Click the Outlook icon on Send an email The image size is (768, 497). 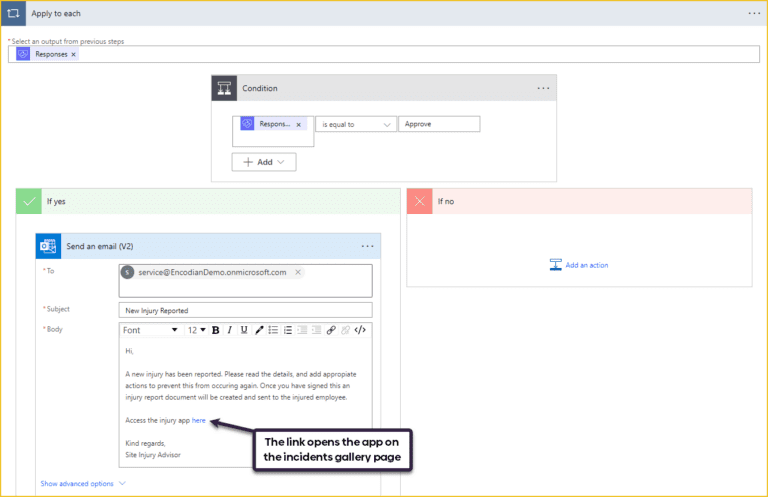click(49, 246)
